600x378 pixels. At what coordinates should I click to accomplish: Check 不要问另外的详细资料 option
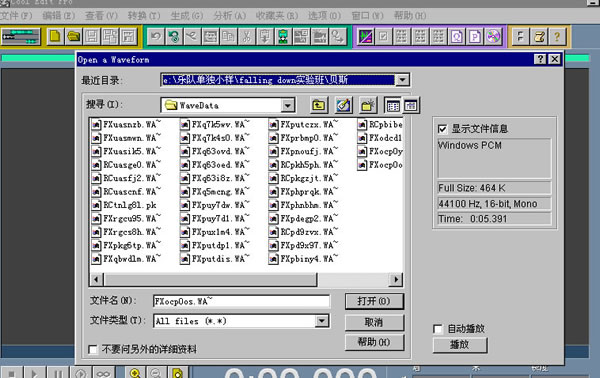click(93, 349)
